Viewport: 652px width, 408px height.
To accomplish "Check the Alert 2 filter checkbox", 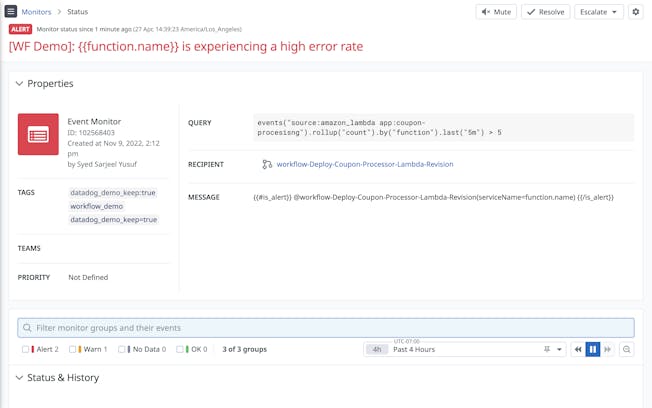I will (x=25, y=349).
